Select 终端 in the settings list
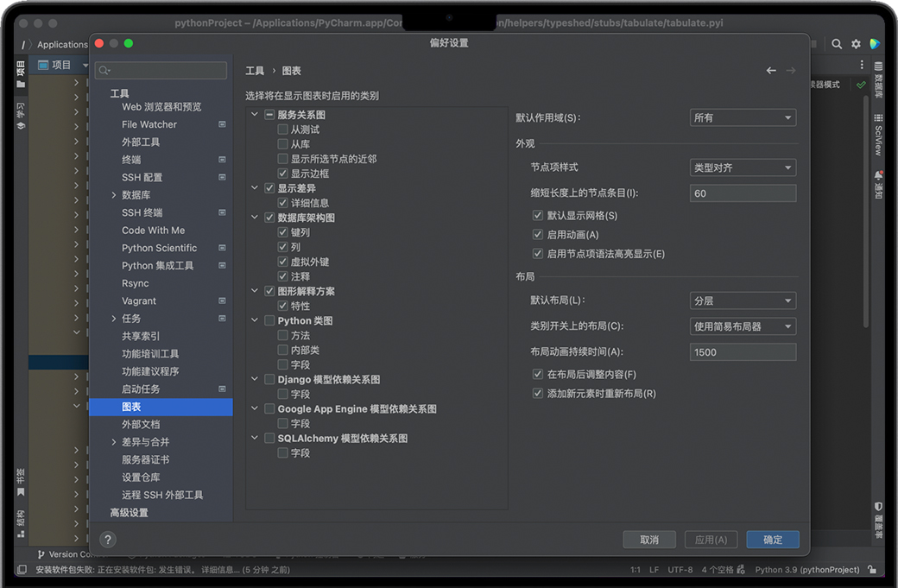Viewport: 898px width, 588px height. pos(131,160)
